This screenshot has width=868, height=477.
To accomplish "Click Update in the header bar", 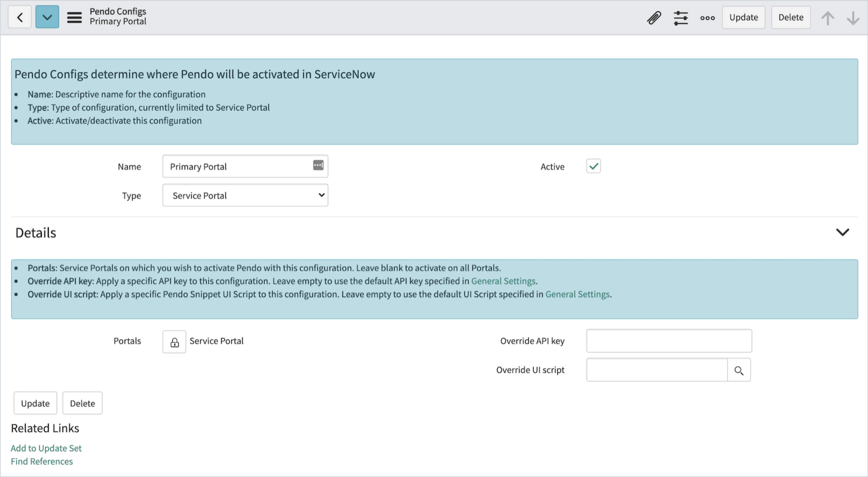I will [x=744, y=17].
